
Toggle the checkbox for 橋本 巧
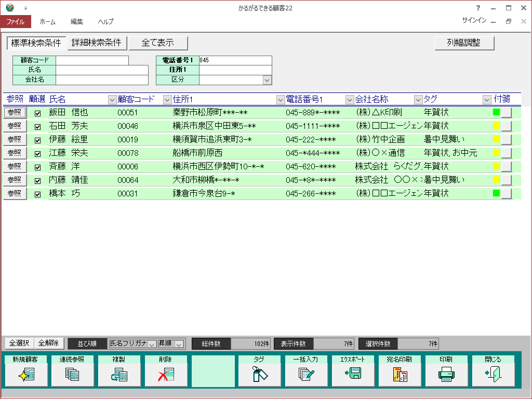coord(37,194)
